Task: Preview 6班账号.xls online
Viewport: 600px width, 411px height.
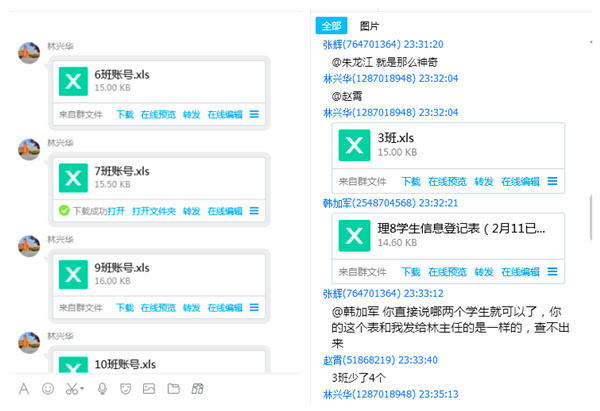Action: point(158,114)
